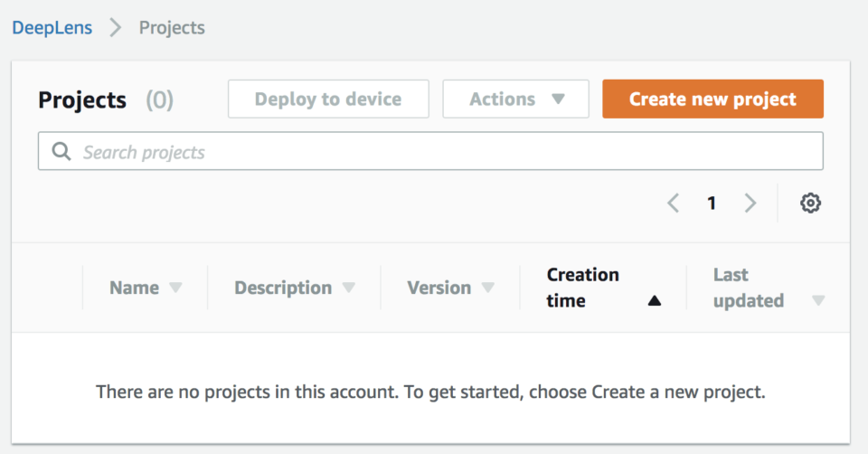Screen dimensions: 868x454
Task: Toggle Creation time ascending sort arrow
Action: click(655, 300)
